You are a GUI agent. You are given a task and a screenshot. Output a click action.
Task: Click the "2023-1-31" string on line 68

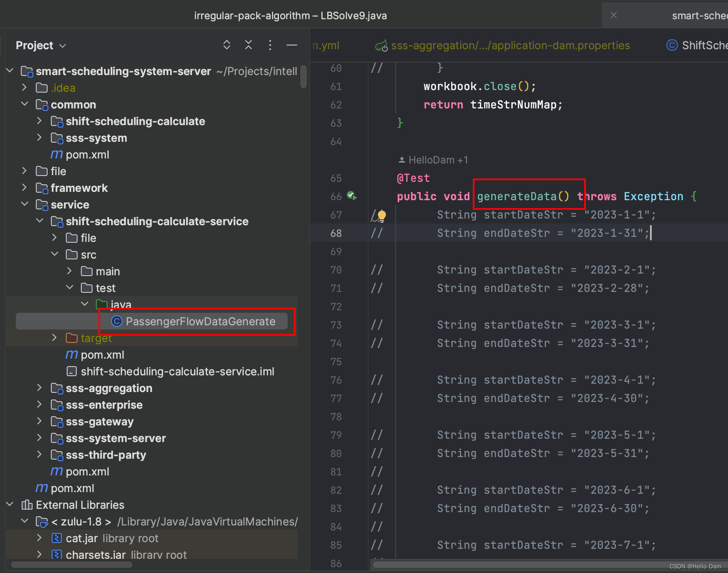click(607, 233)
